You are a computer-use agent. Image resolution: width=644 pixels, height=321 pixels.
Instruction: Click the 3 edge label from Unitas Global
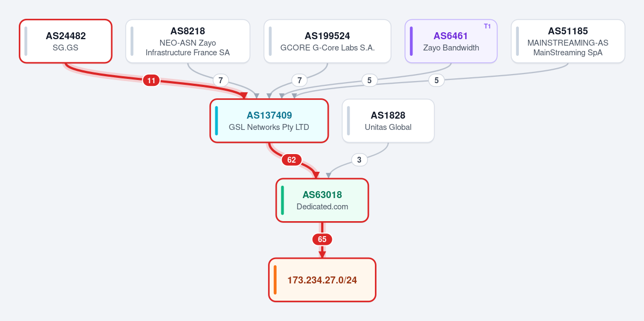click(359, 159)
